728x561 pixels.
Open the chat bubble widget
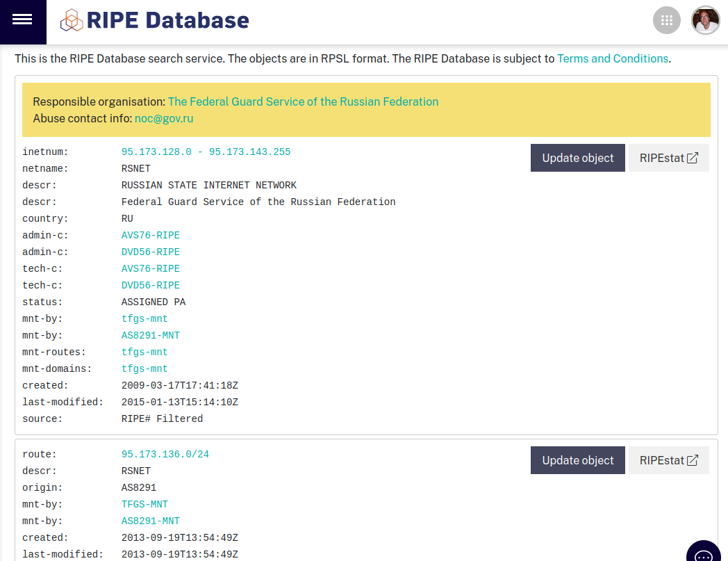tap(704, 553)
